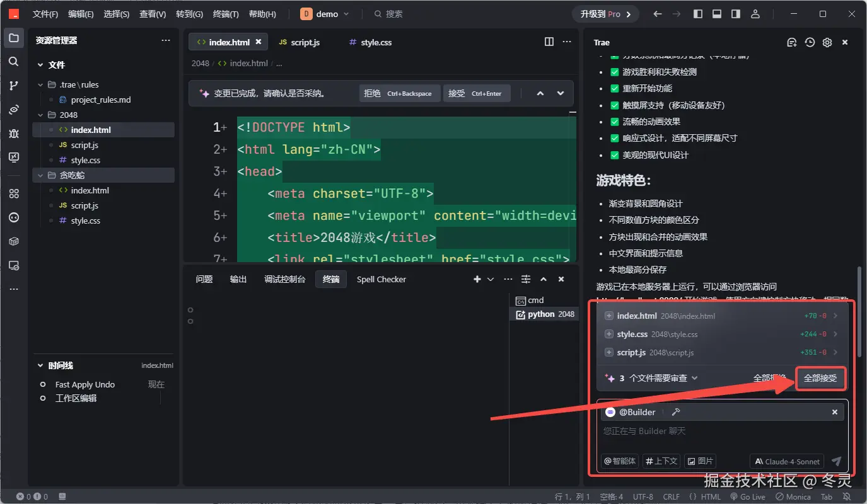The height and width of the screenshot is (504, 867).
Task: Navigate back with left arrow in title bar
Action: point(658,14)
